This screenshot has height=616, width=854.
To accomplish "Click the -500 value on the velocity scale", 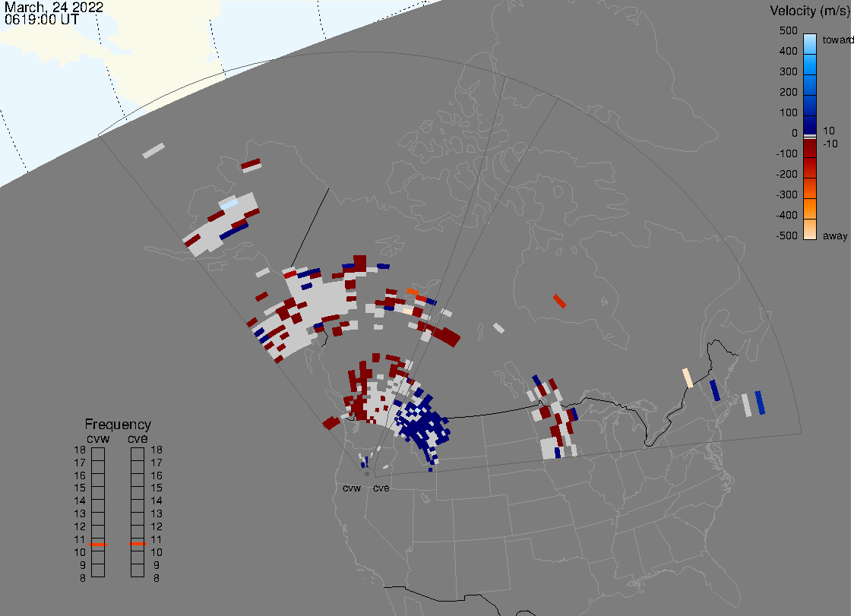I will coord(786,235).
